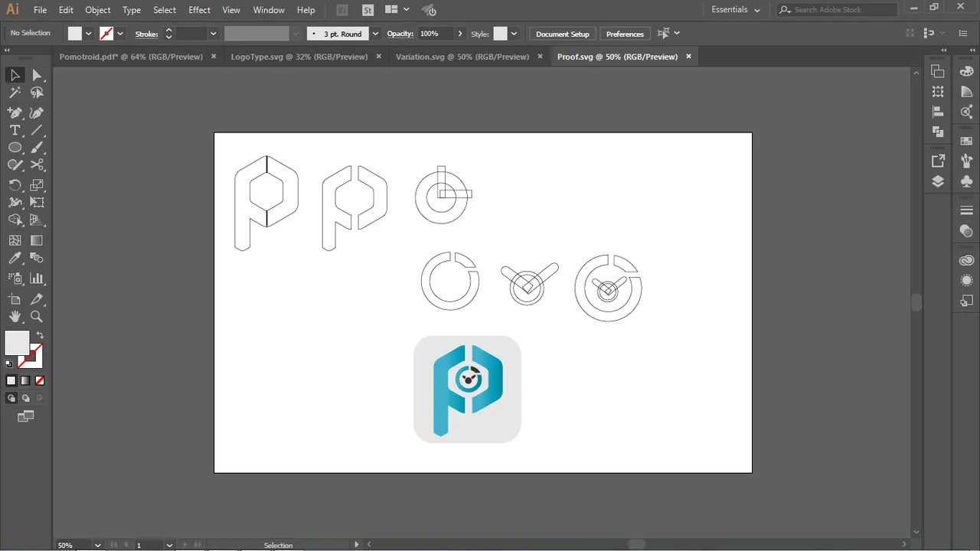
Task: Activate the Hand tool
Action: coord(15,317)
